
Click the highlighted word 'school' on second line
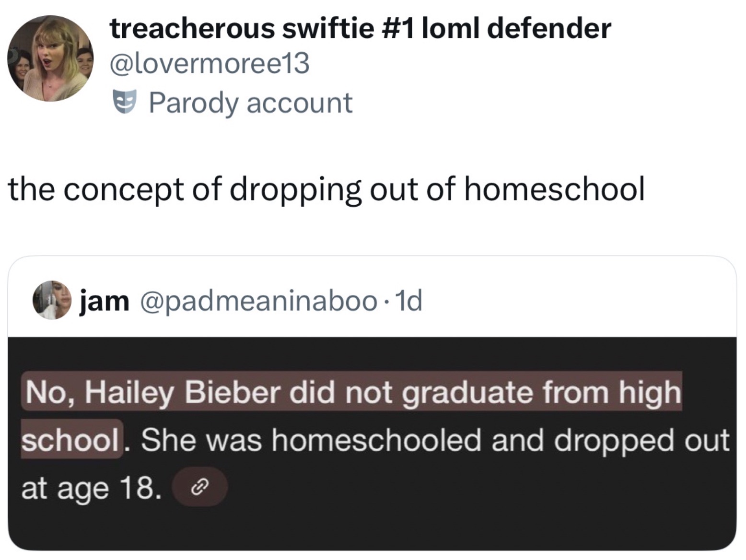70,440
